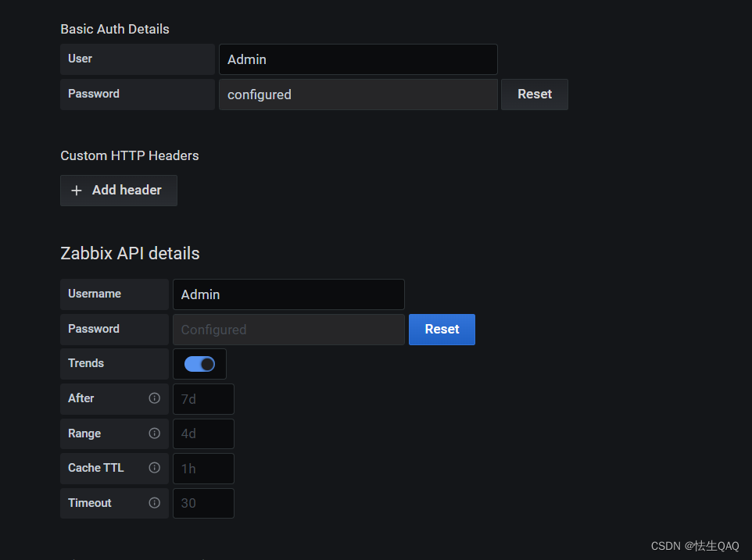Focus the Timeout input showing 30
Screen dimensions: 752x560
[x=203, y=503]
